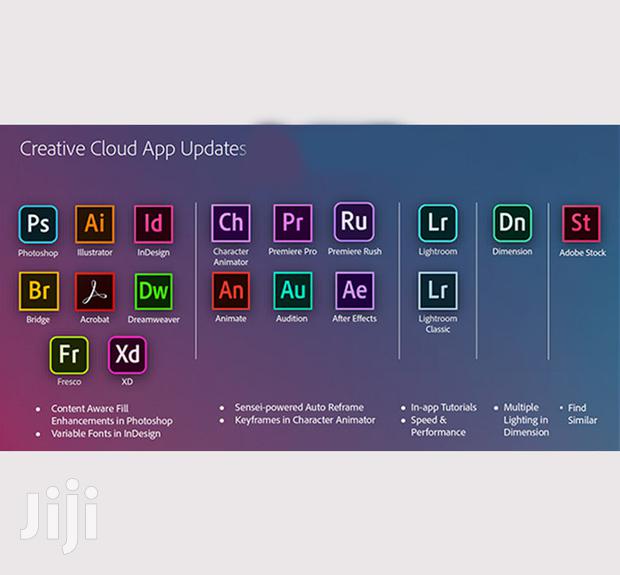Select the After Effects Ae icon
This screenshot has height=575, width=620.
click(x=355, y=291)
